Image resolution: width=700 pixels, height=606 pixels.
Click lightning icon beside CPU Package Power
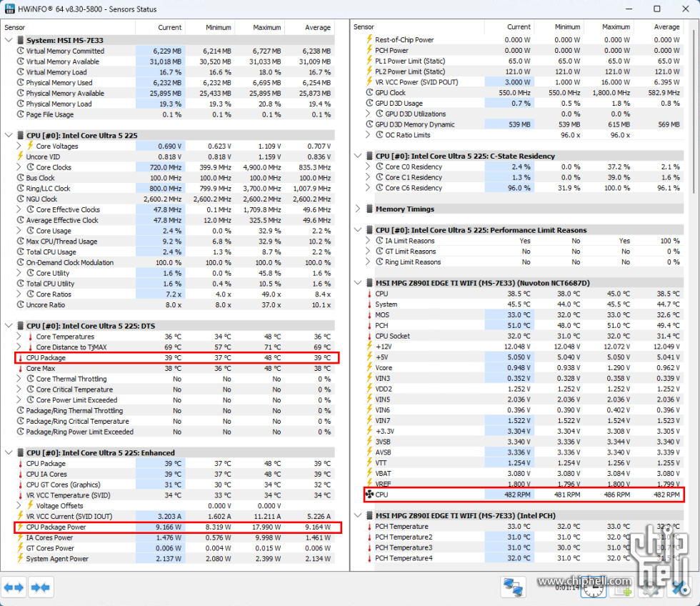[20, 527]
